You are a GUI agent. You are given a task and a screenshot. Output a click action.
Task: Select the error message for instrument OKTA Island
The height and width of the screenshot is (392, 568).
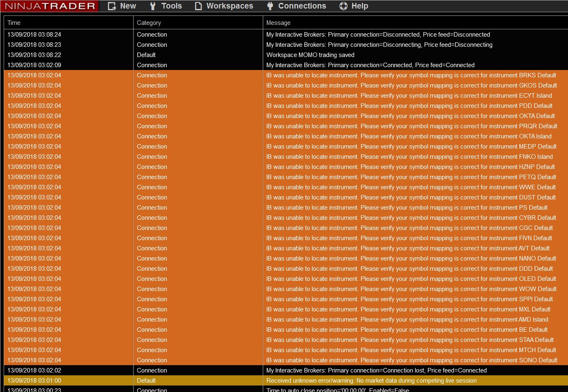point(409,136)
